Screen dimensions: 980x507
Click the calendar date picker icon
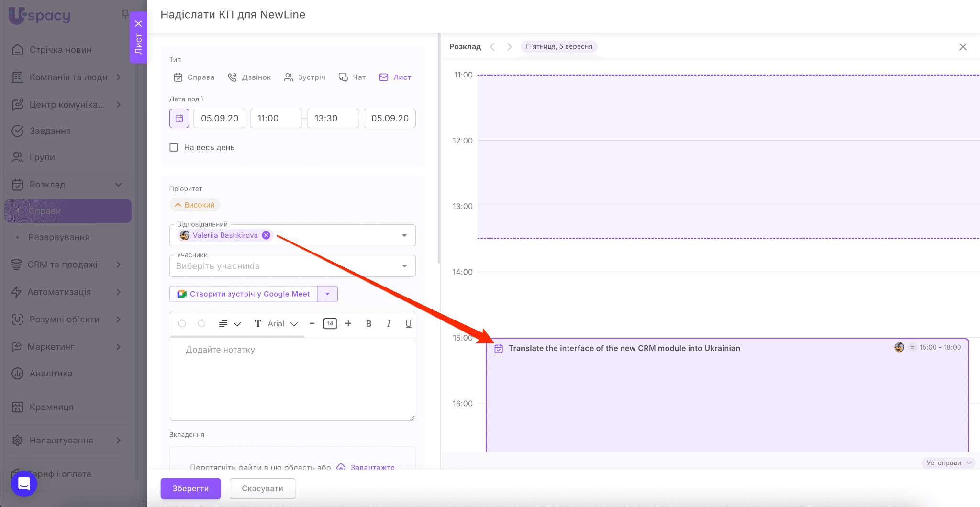click(179, 119)
